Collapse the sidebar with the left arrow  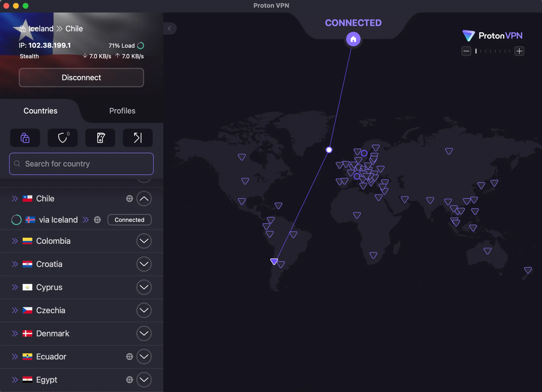point(170,28)
